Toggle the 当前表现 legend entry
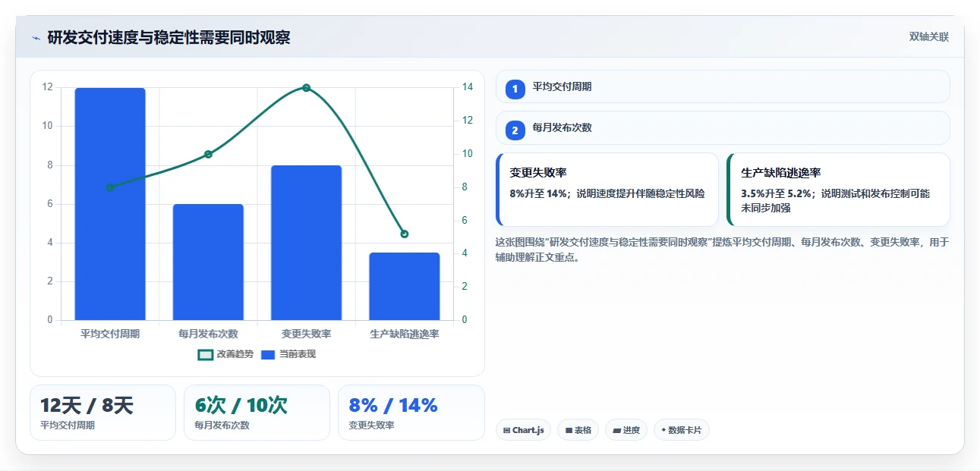980x471 pixels. click(x=288, y=354)
